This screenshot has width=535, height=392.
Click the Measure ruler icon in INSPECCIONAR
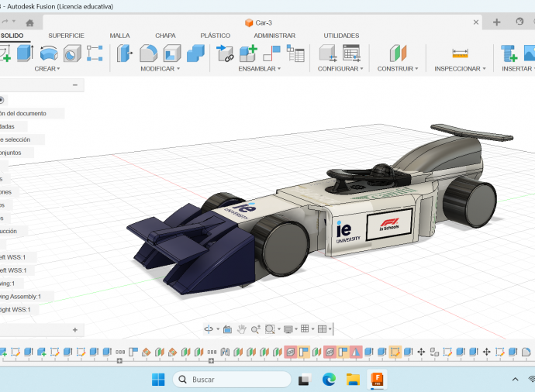[x=461, y=53]
